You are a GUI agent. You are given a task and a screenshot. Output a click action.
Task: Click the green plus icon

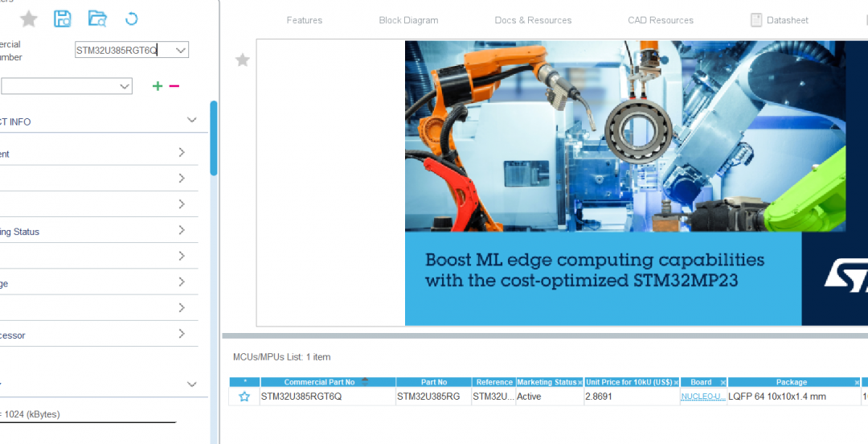[158, 86]
